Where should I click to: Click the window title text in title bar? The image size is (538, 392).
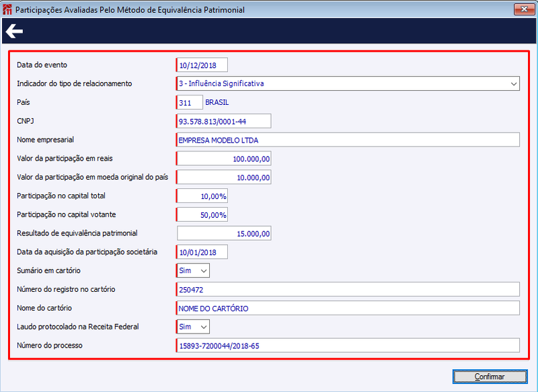point(130,10)
